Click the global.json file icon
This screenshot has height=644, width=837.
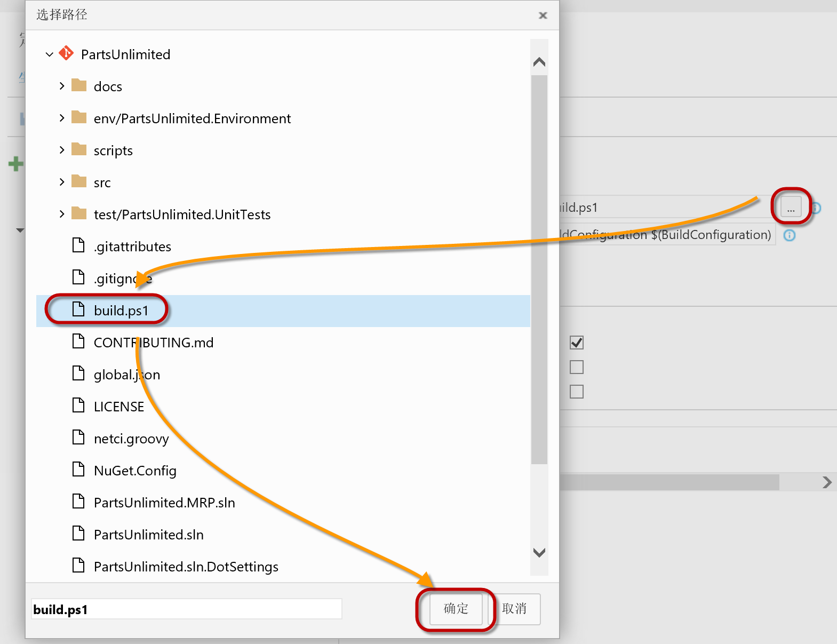(x=78, y=373)
